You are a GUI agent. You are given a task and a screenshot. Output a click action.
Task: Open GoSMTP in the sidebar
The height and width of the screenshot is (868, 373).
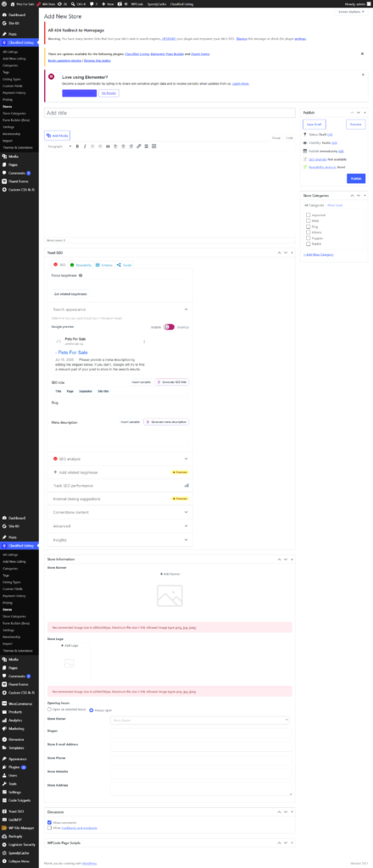coord(19,820)
